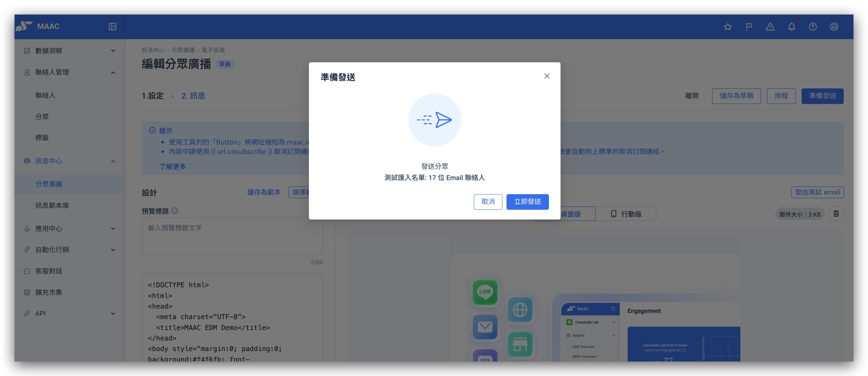Go to step 2. 訊息
The width and height of the screenshot is (868, 376).
coord(193,96)
